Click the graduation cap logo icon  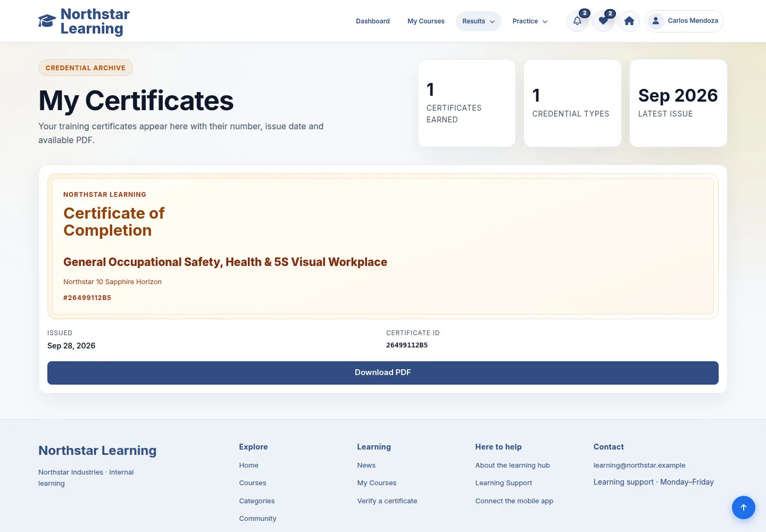pos(47,21)
